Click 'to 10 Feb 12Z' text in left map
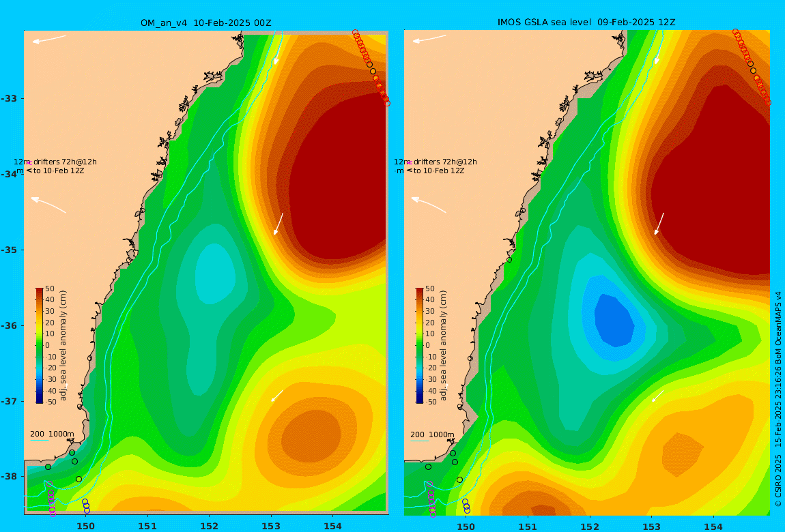The height and width of the screenshot is (532, 785). [x=59, y=171]
